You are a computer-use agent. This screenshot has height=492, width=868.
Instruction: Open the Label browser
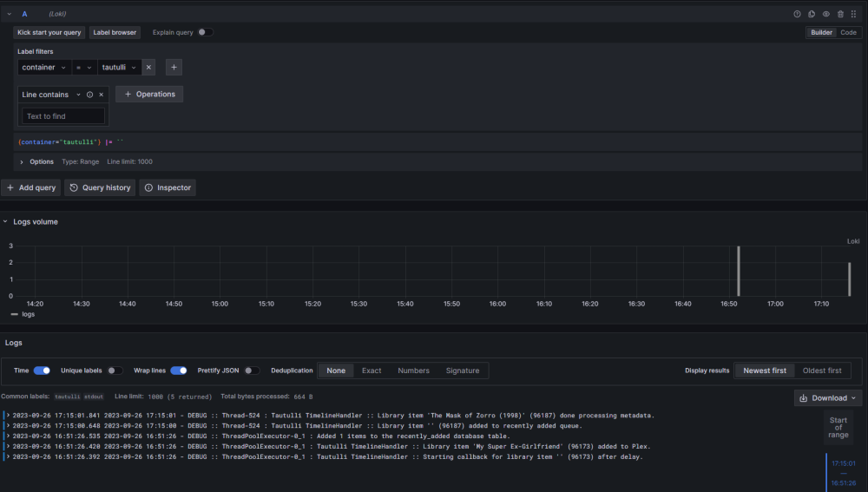[115, 32]
